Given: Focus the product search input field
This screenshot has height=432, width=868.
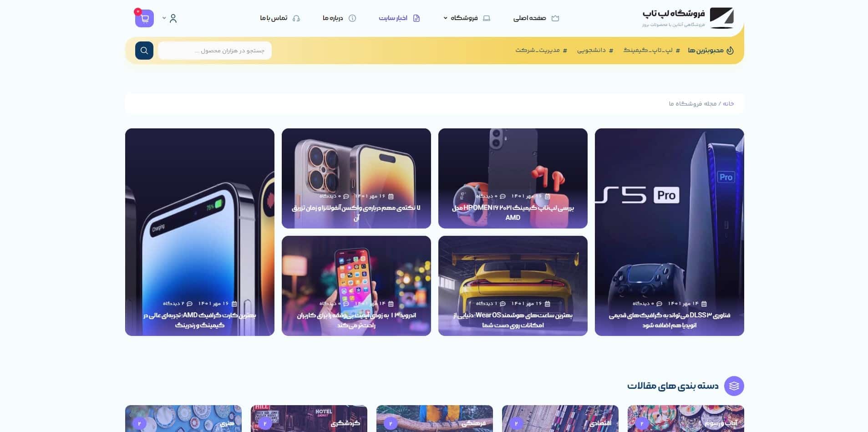Looking at the screenshot, I should pos(215,51).
